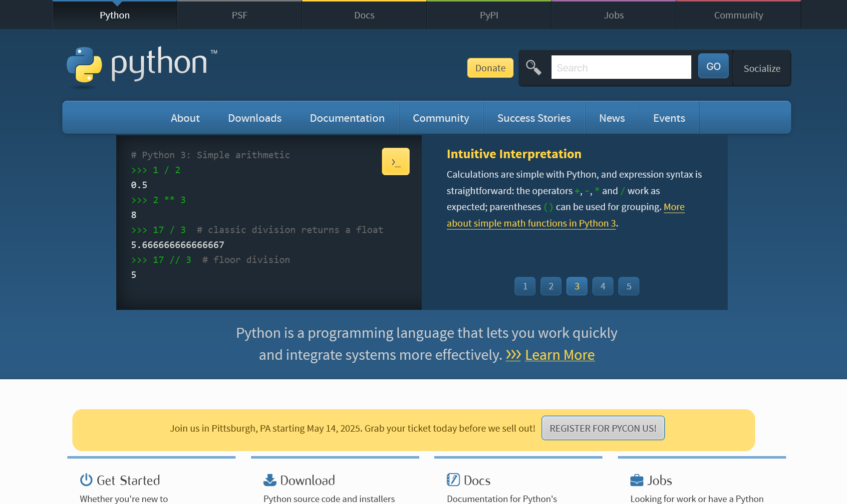Viewport: 847px width, 504px height.
Task: Click the Register for PyCon US button
Action: point(603,428)
